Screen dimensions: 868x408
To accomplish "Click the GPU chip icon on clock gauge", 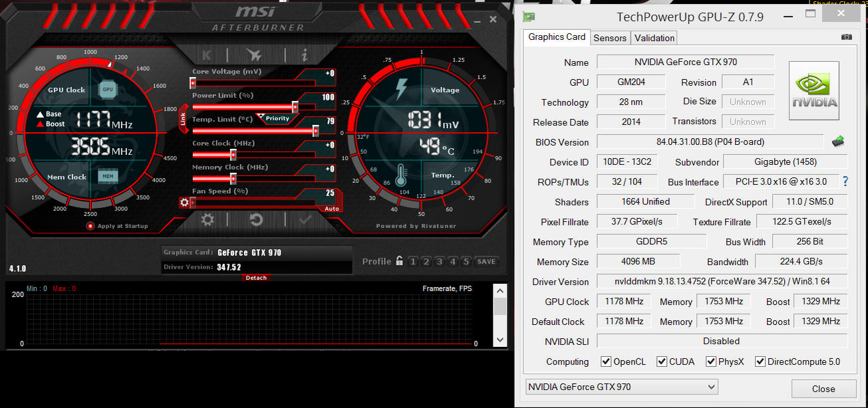I will [x=107, y=89].
